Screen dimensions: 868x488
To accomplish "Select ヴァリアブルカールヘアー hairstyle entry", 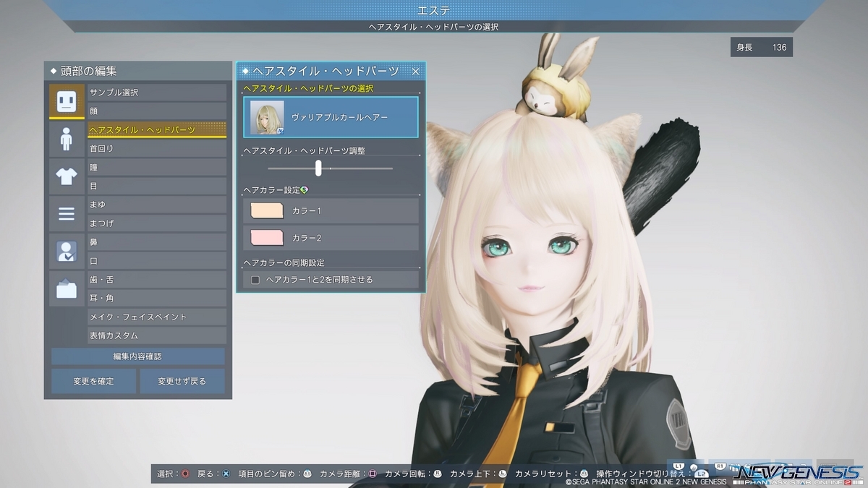I will click(x=331, y=117).
